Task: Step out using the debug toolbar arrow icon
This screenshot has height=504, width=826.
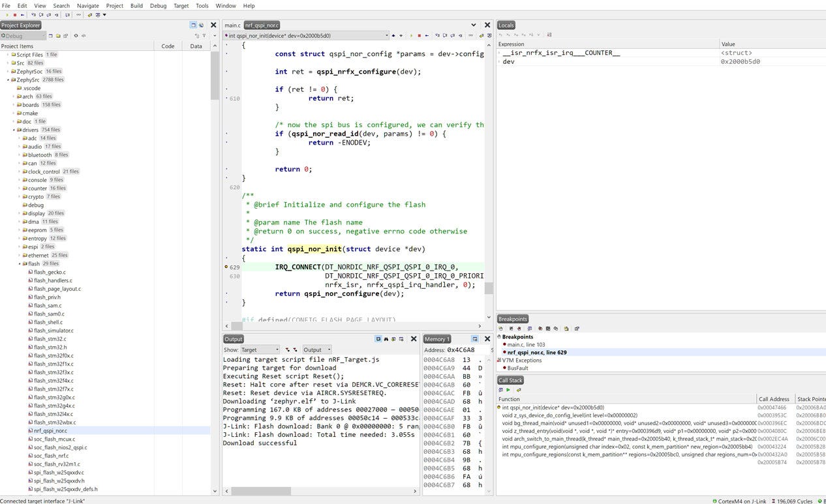Action: point(452,36)
